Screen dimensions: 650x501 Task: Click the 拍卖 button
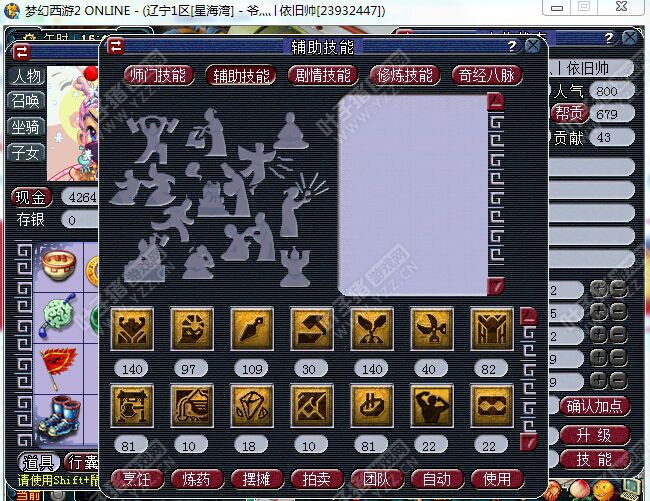click(317, 479)
